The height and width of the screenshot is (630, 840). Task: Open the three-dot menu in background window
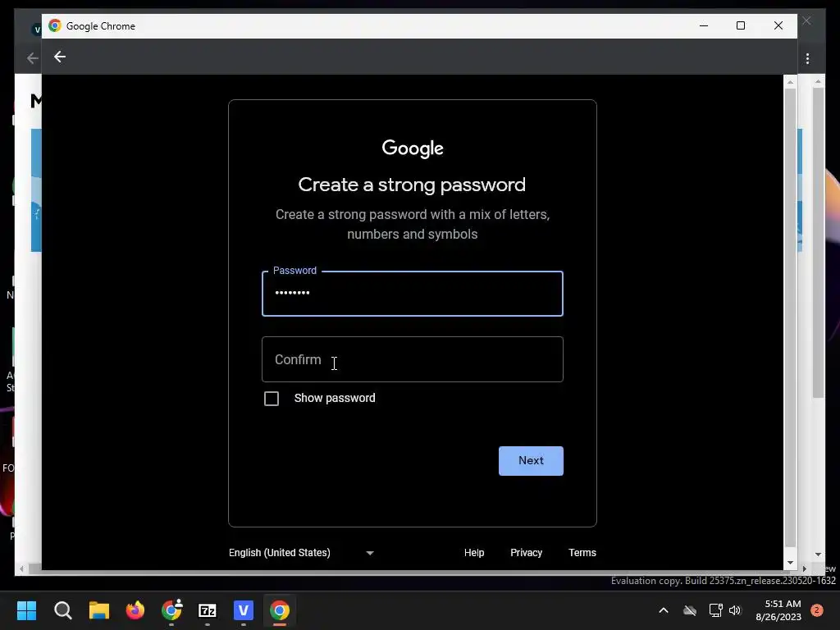pos(807,58)
